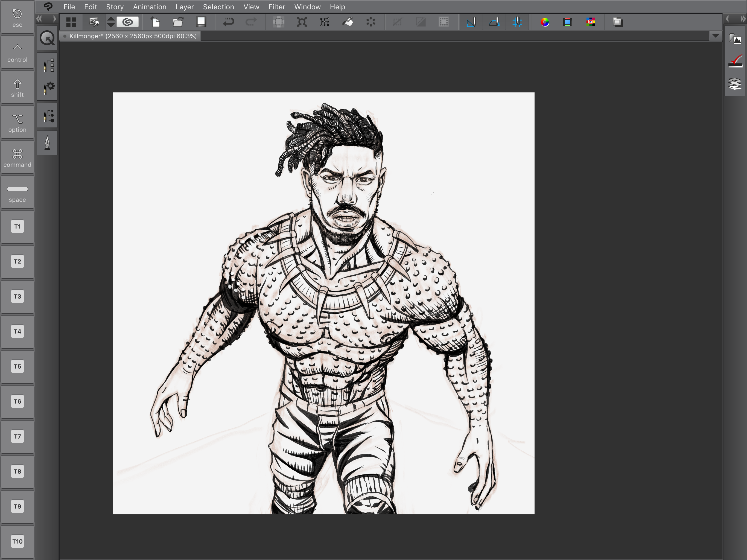This screenshot has height=560, width=747.
Task: Create a new canvas file
Action: coord(155,22)
